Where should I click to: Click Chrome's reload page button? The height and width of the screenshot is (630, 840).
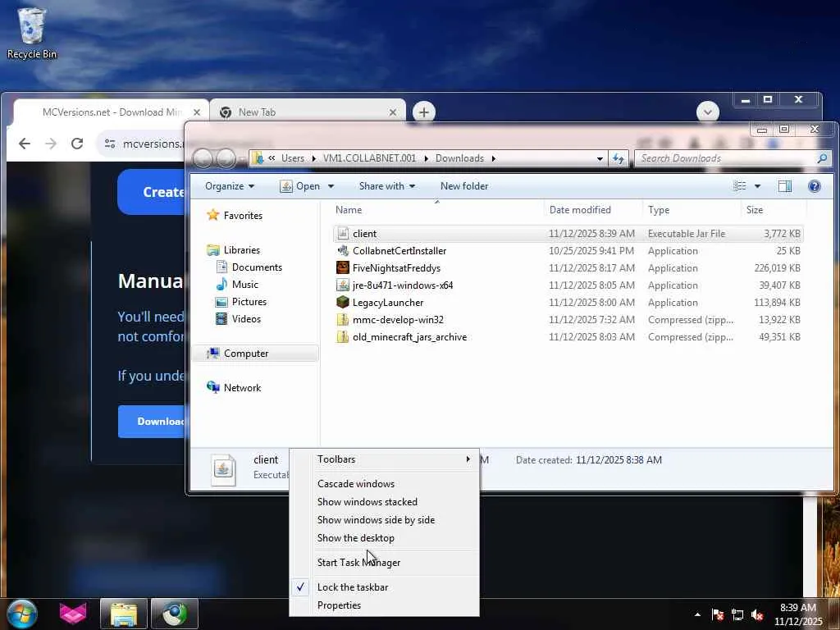(77, 144)
